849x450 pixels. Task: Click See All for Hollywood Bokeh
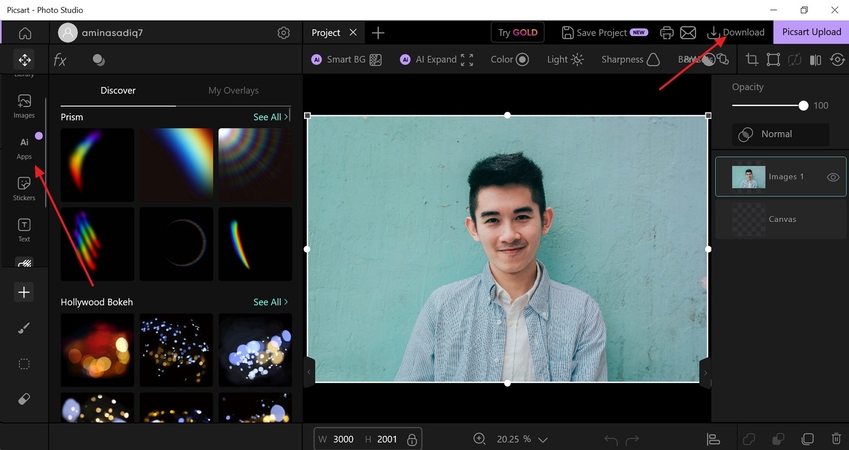point(270,302)
